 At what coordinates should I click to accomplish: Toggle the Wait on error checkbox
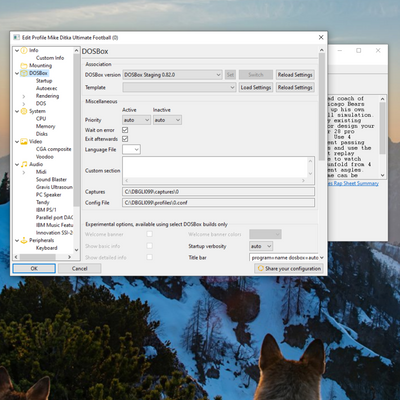(125, 130)
